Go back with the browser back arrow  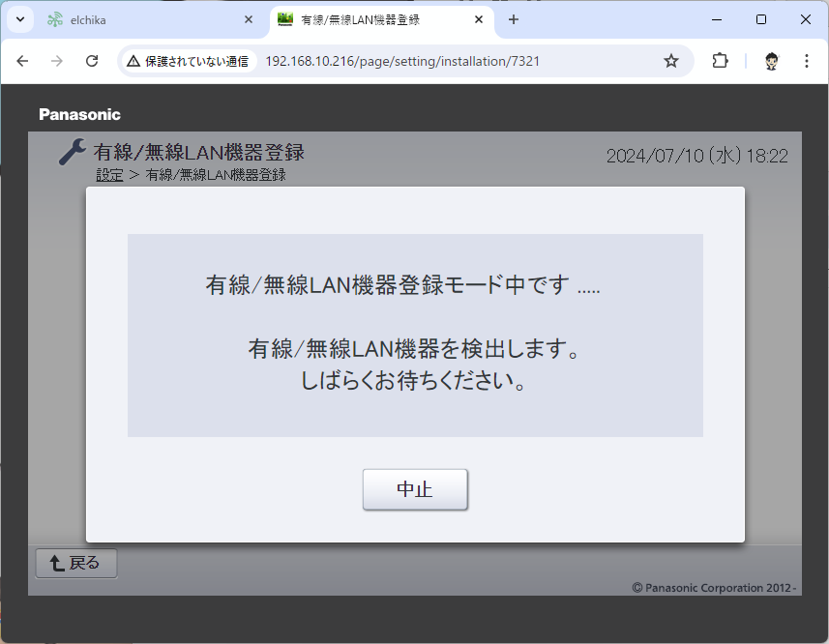coord(22,61)
